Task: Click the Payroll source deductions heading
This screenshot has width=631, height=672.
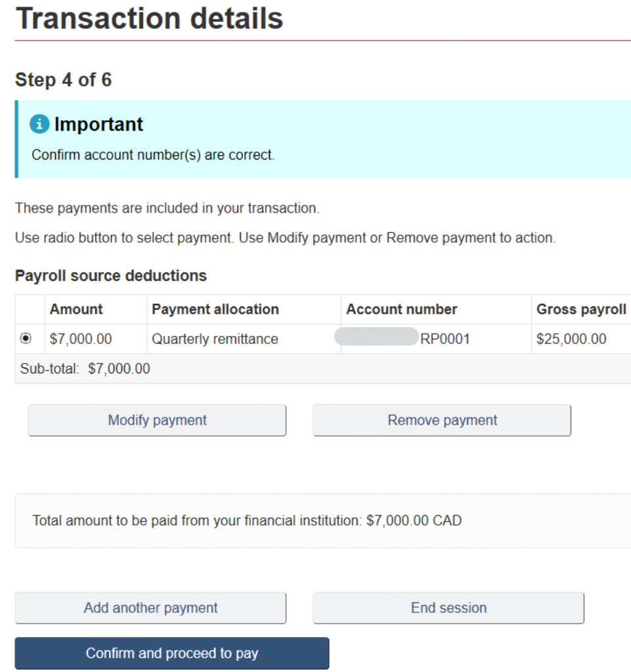Action: point(111,276)
